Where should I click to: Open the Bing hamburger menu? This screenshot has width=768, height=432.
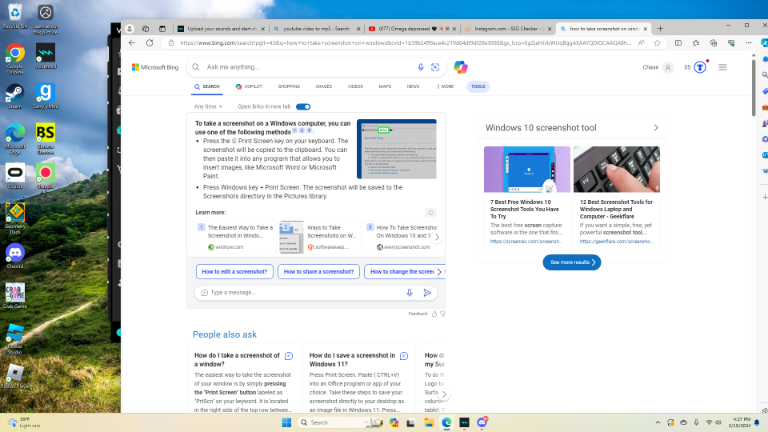[722, 67]
